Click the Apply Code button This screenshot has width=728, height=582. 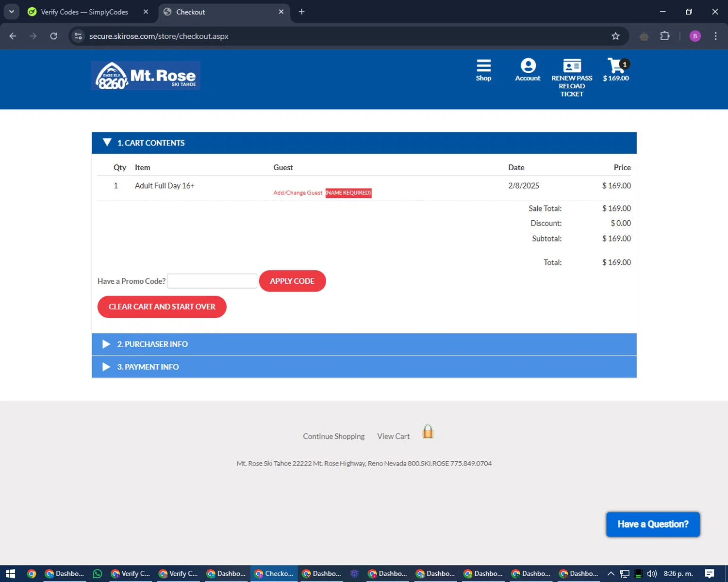[292, 281]
